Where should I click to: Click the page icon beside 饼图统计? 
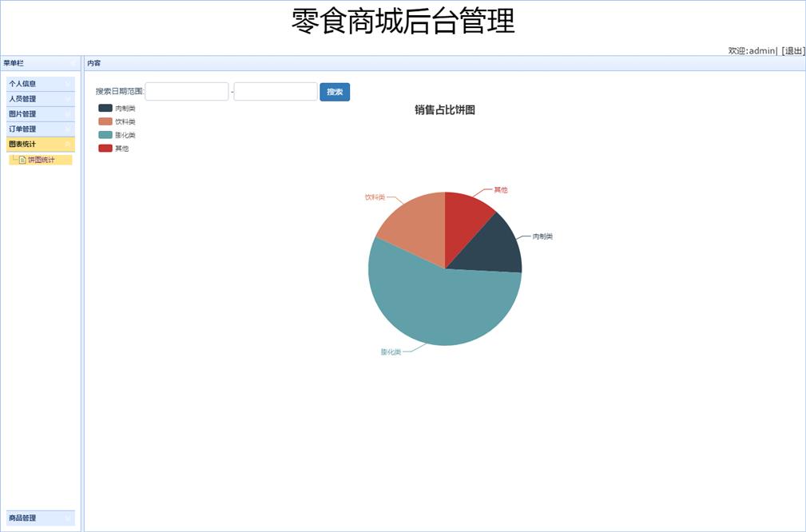(x=22, y=161)
